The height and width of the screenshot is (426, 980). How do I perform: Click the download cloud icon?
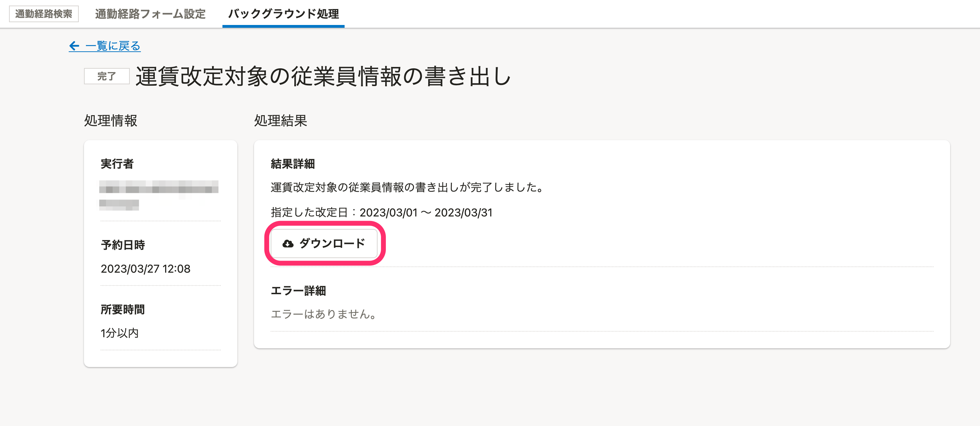coord(288,244)
